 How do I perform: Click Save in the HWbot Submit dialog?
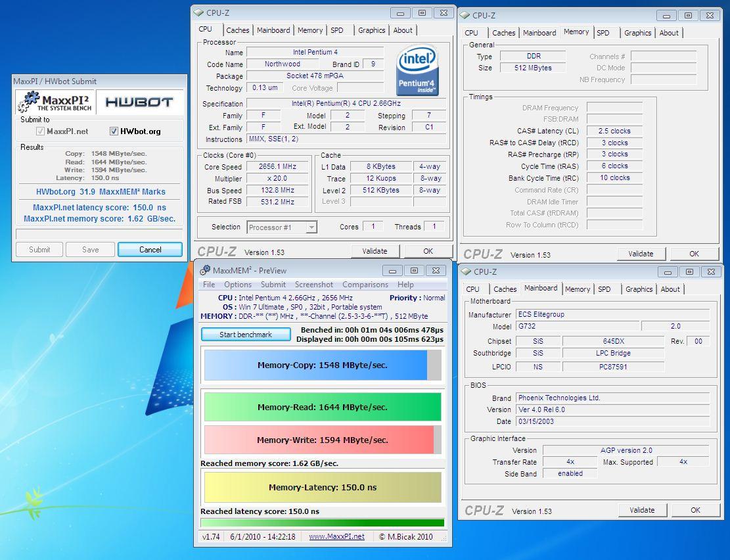click(x=90, y=250)
